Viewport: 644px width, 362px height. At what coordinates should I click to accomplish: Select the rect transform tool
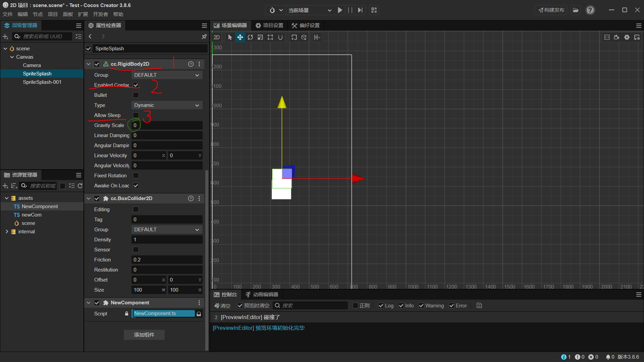[x=270, y=37]
